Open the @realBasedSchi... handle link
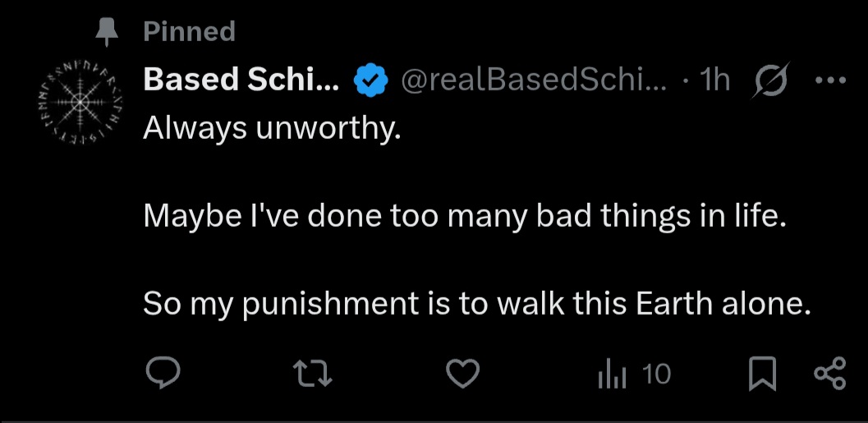This screenshot has height=423, width=868. (535, 80)
